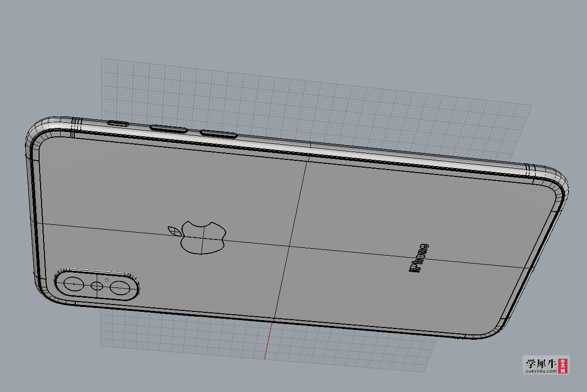The width and height of the screenshot is (587, 392).
Task: Select the mute switch on the side edge
Action: (118, 123)
